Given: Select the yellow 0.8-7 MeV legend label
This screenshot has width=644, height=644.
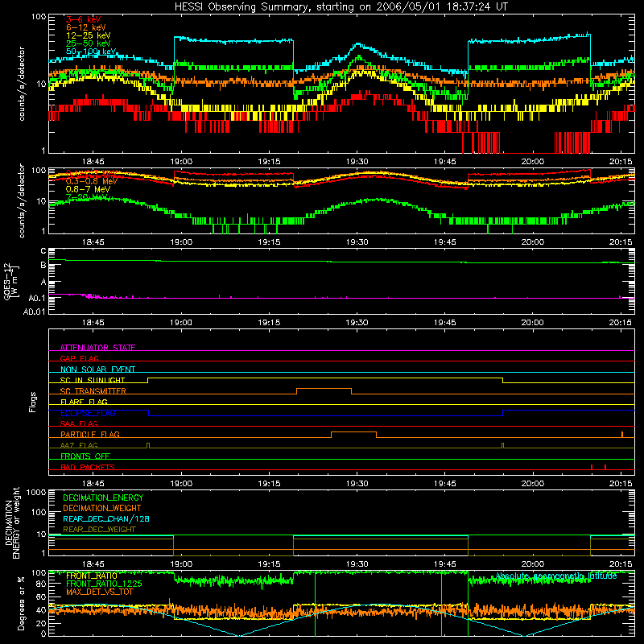Looking at the screenshot, I should [x=88, y=189].
